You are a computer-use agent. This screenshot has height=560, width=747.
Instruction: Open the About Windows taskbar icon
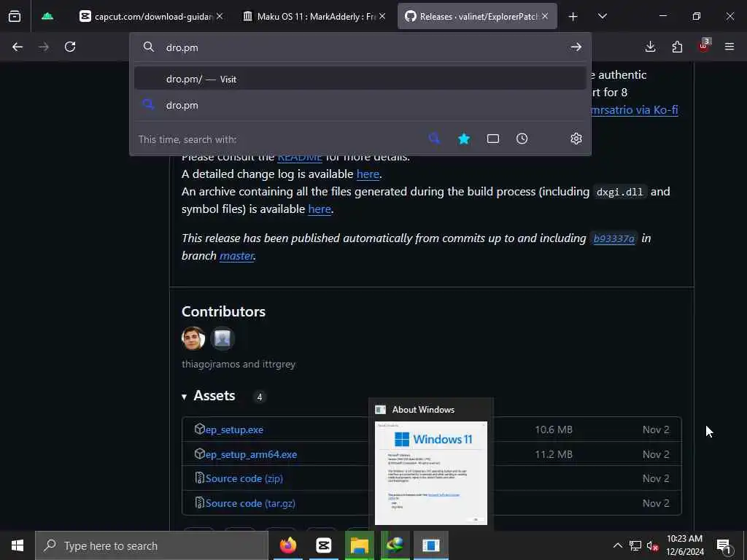[430, 545]
